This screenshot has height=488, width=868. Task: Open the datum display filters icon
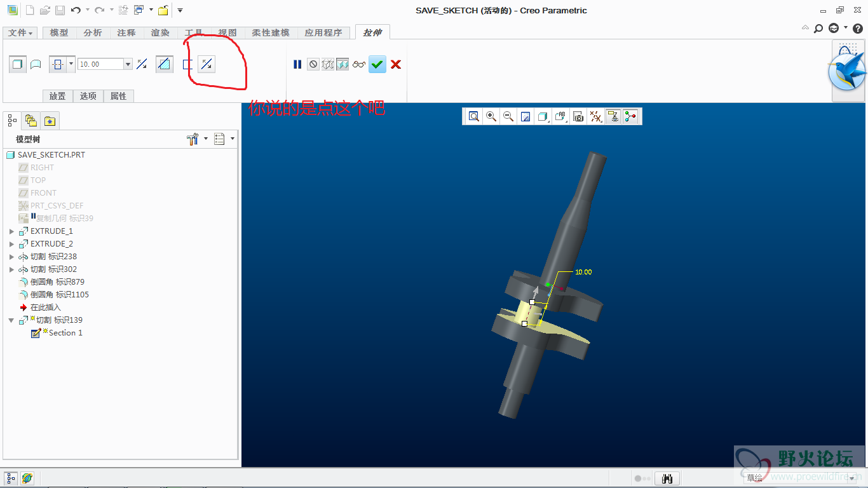click(x=595, y=116)
